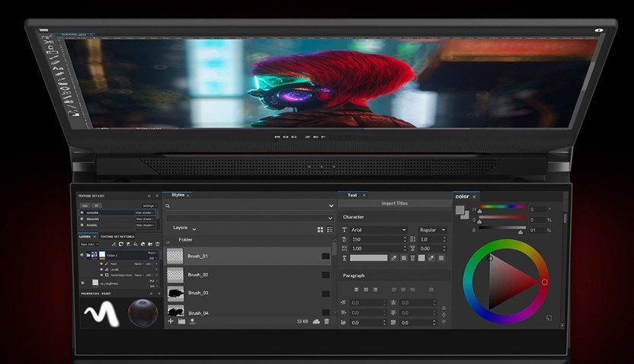
Task: Close the Styles tab with its X
Action: [x=188, y=196]
